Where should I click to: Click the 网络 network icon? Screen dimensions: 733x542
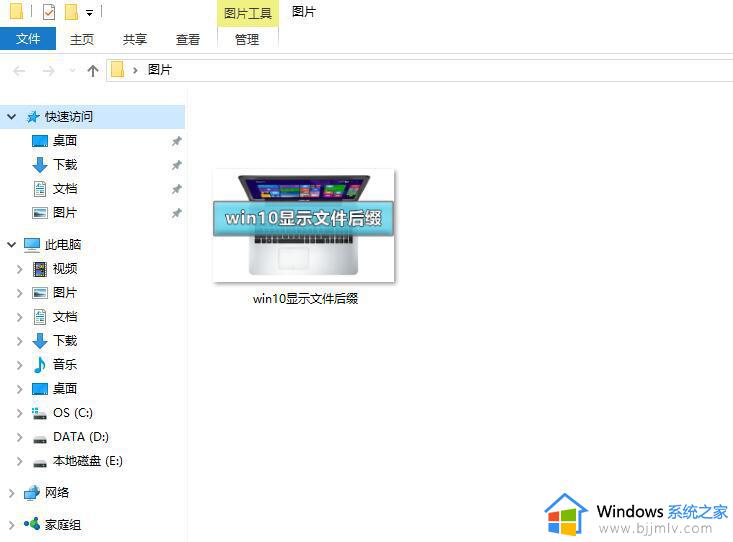tap(32, 493)
